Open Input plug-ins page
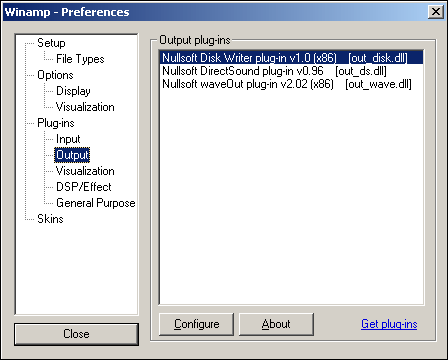This screenshot has height=360, width=448. coord(68,139)
